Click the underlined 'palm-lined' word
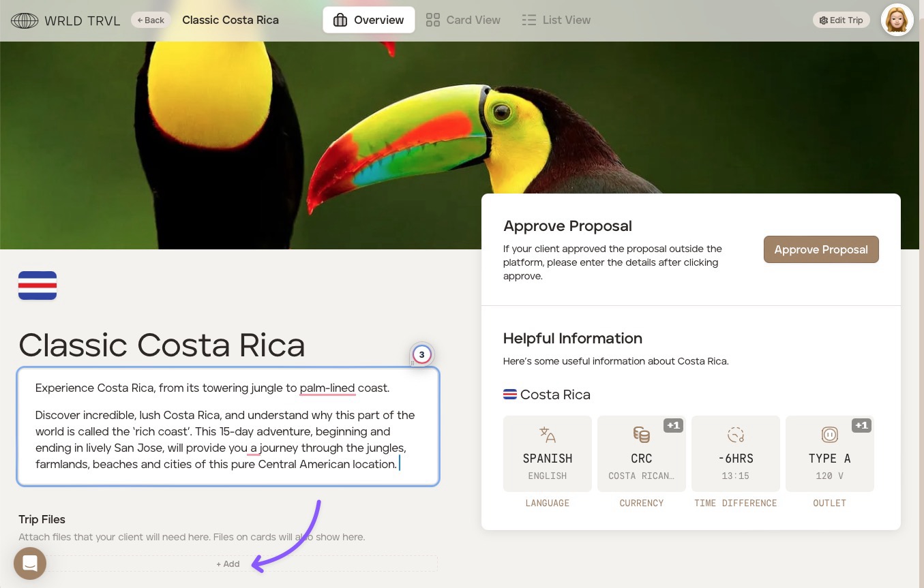 327,388
